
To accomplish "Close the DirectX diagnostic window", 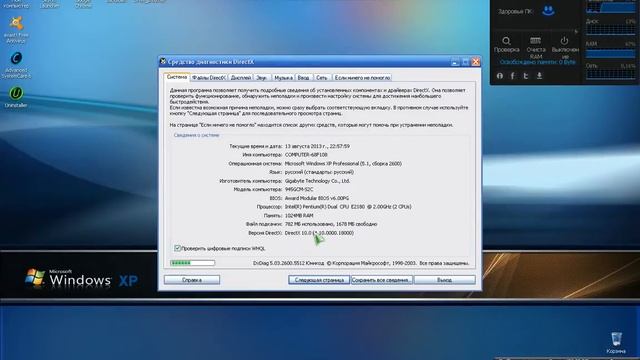I will (x=476, y=62).
